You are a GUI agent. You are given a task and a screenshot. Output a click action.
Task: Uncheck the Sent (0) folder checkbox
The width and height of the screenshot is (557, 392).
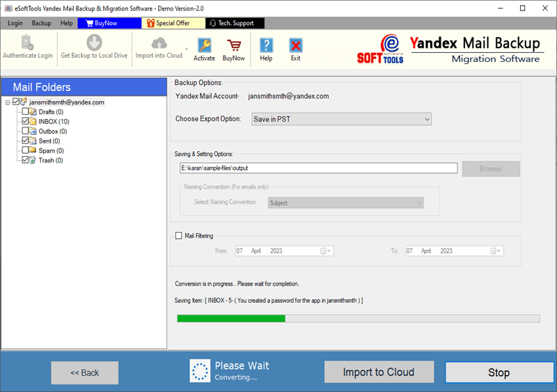(25, 141)
